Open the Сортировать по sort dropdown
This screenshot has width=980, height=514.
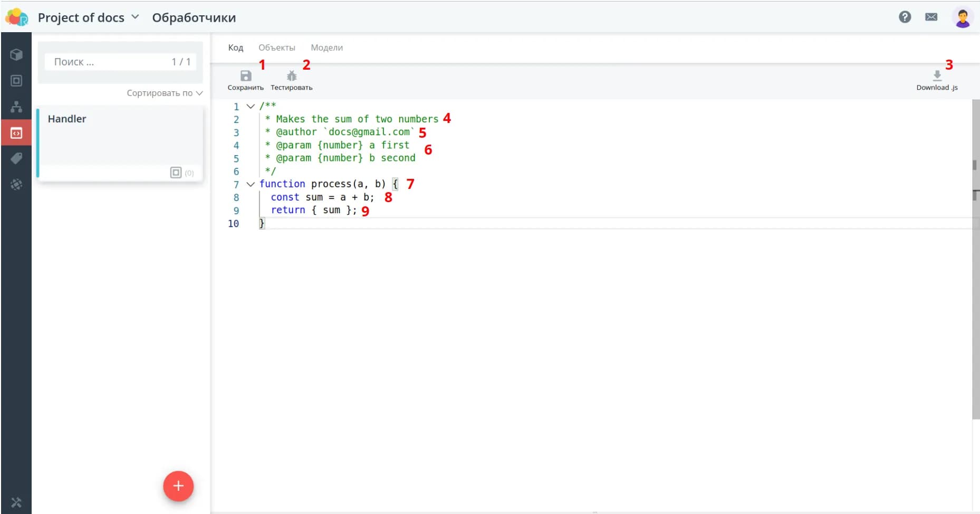(164, 93)
